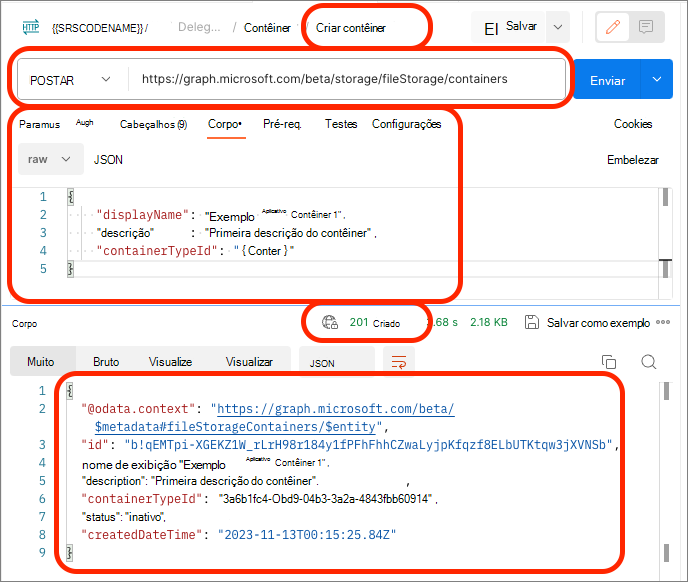Open the more options ellipsis menu

coord(663,323)
